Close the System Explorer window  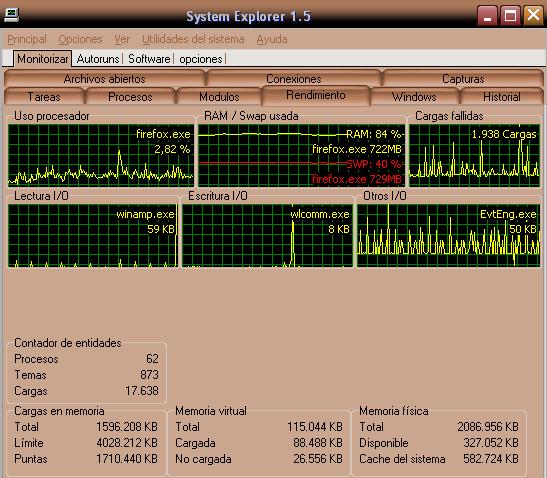click(x=533, y=16)
